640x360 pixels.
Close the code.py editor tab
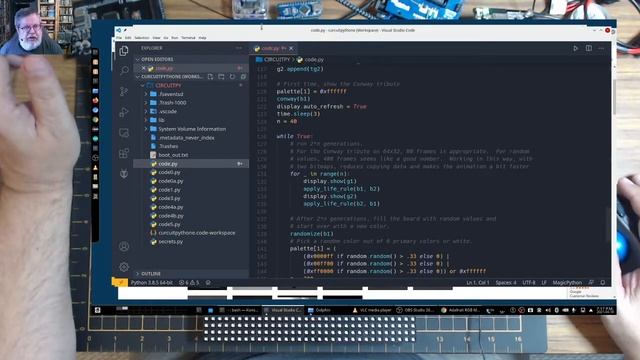(291, 48)
